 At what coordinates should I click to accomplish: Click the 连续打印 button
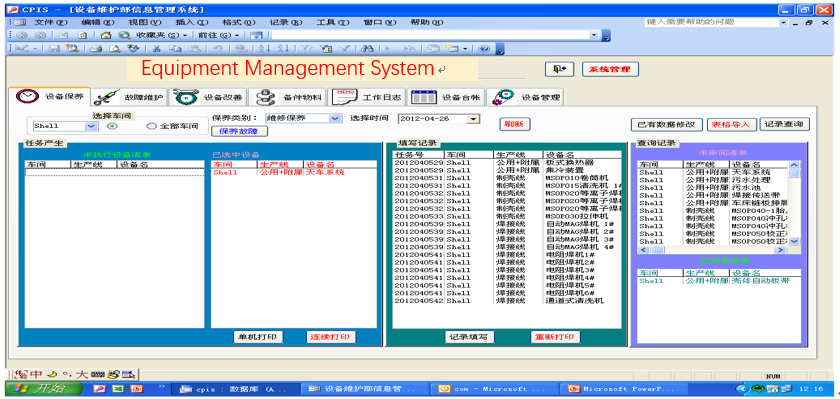331,337
